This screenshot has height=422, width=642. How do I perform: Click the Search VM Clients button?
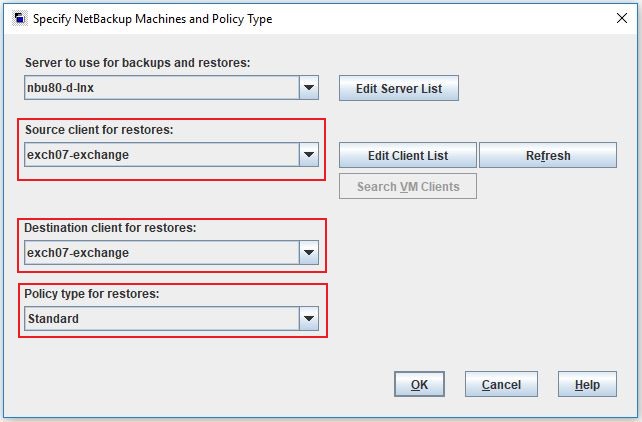point(407,186)
